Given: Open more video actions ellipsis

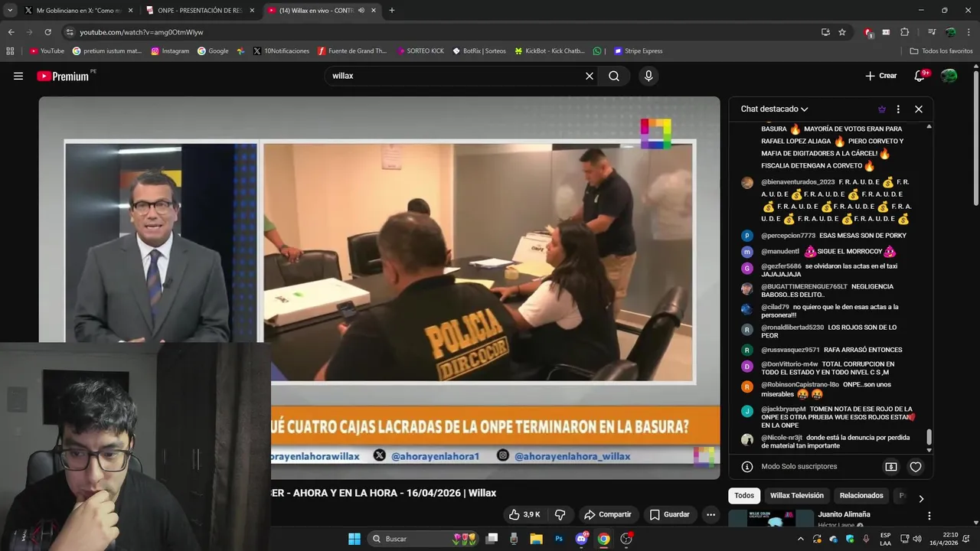Looking at the screenshot, I should point(711,514).
